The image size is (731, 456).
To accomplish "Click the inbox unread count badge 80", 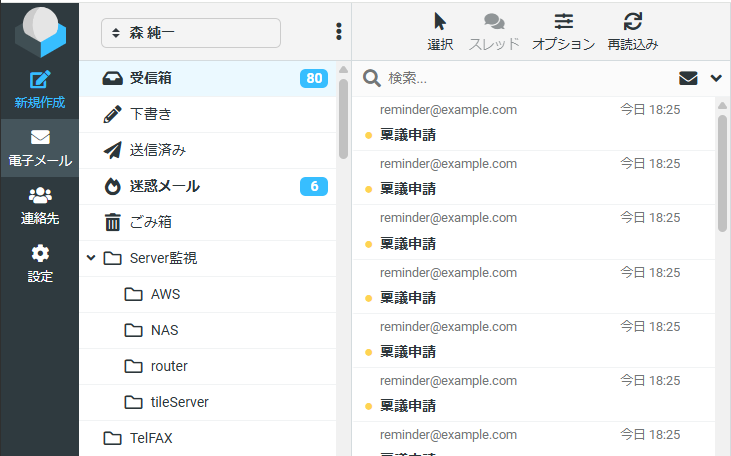I will 314,78.
